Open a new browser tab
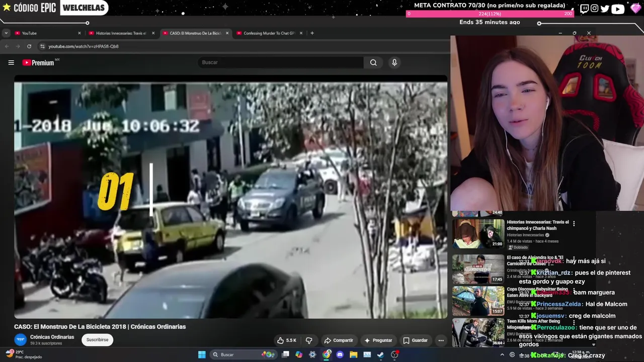This screenshot has height=362, width=644. pyautogui.click(x=312, y=33)
